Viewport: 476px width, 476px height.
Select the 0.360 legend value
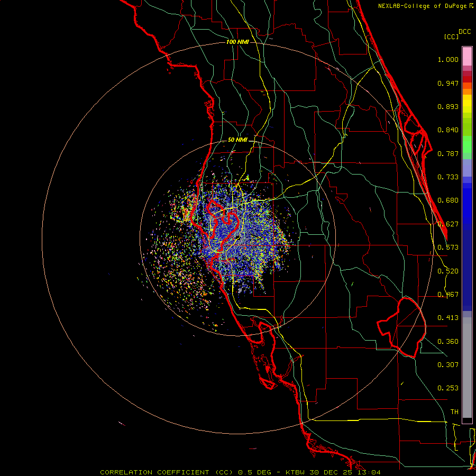(x=448, y=342)
